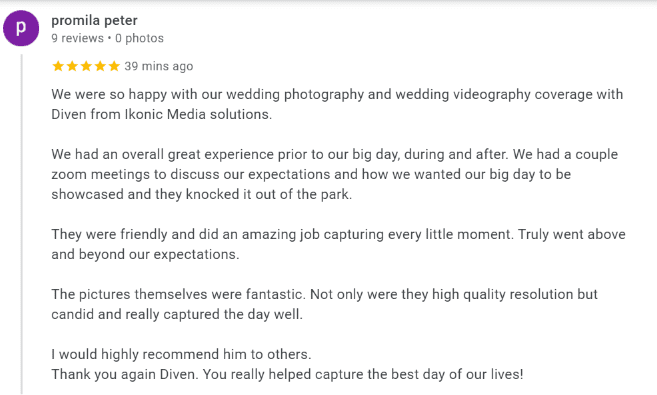657x395 pixels.
Task: Click the fifth gold rating star
Action: point(114,66)
